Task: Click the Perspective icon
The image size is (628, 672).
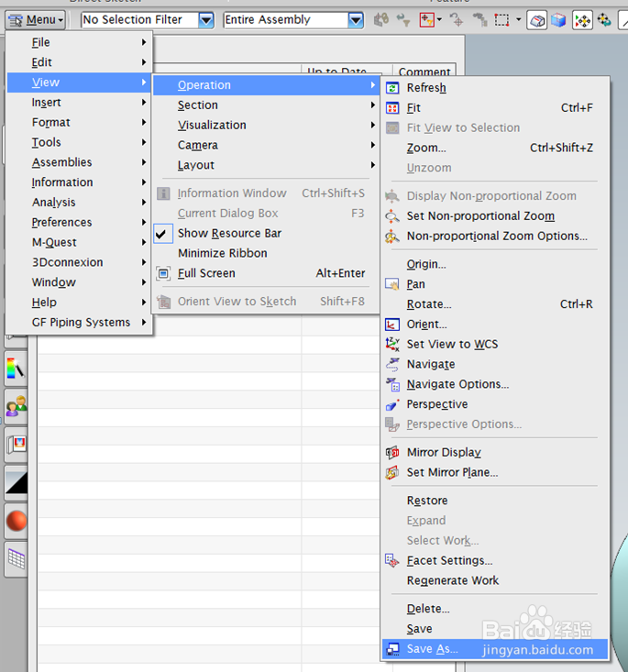Action: [392, 404]
